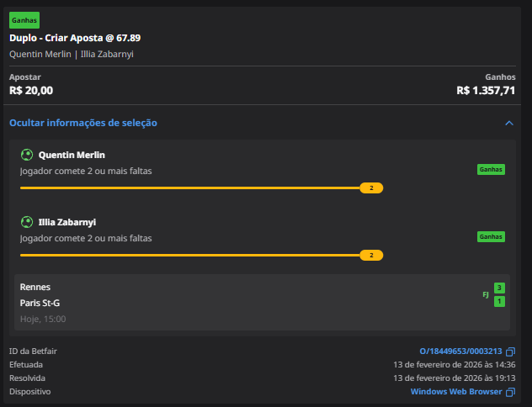This screenshot has width=532, height=407.
Task: Copy the Windows Web Browser device text
Action: tap(510, 392)
